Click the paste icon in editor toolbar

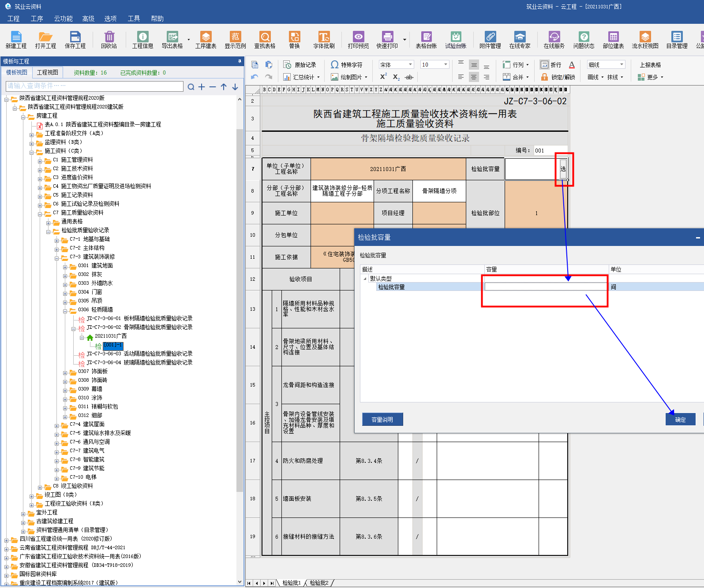[x=268, y=65]
